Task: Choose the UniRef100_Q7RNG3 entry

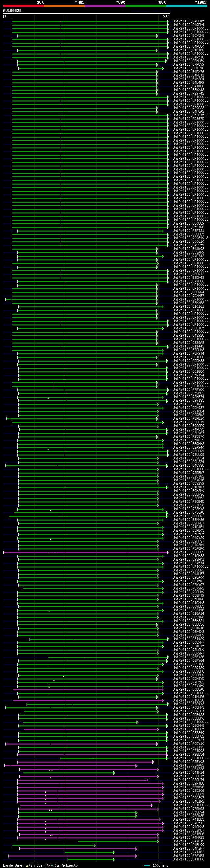Action: point(188,809)
